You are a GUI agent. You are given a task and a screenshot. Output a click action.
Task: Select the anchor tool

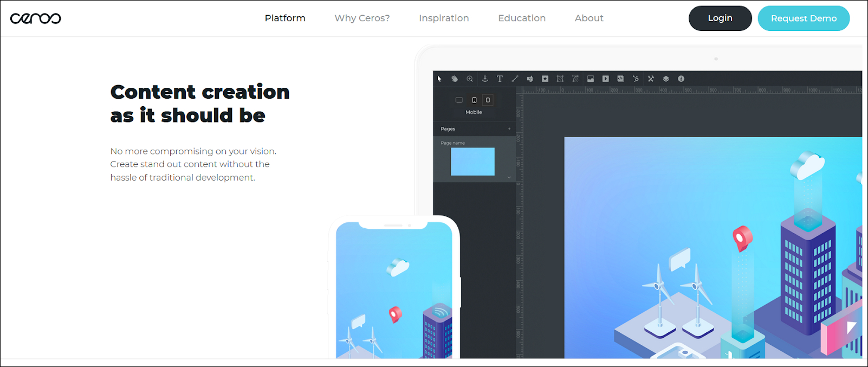[485, 79]
